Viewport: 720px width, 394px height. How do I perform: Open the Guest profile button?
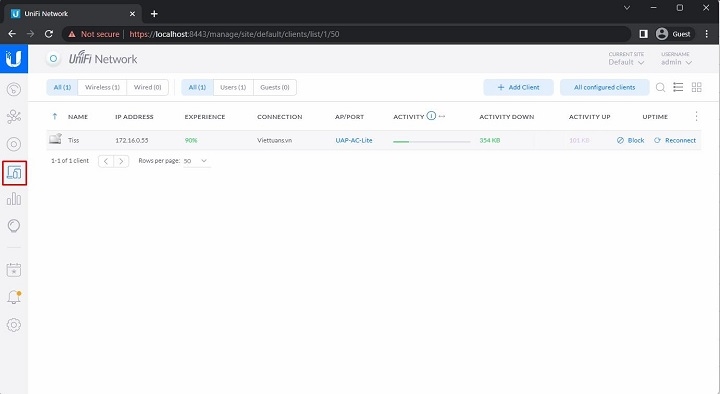pyautogui.click(x=674, y=34)
